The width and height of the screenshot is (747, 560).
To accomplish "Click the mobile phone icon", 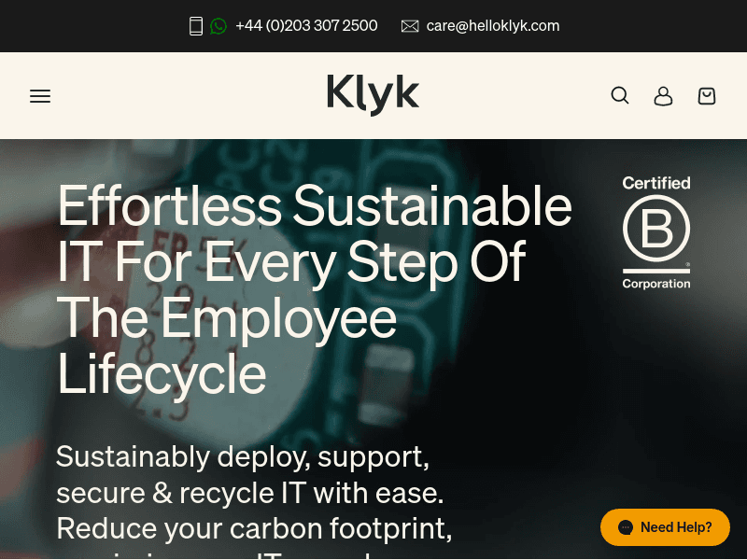I will click(x=196, y=26).
